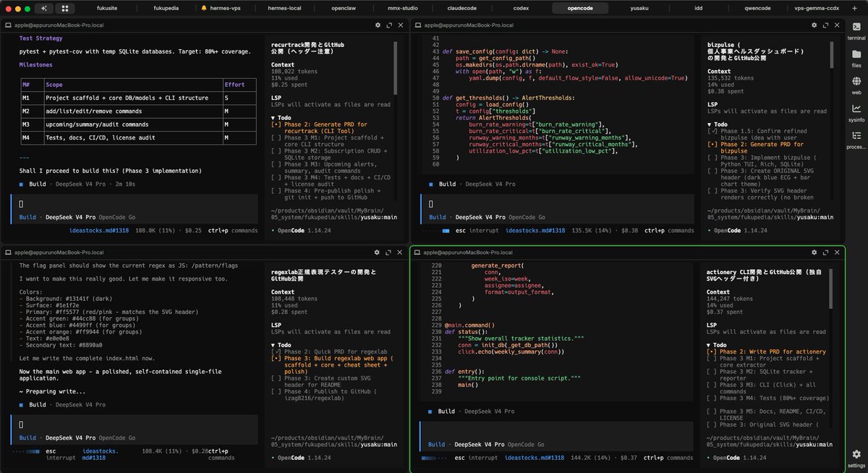Open the qwencode tab
This screenshot has width=868, height=473.
point(757,9)
